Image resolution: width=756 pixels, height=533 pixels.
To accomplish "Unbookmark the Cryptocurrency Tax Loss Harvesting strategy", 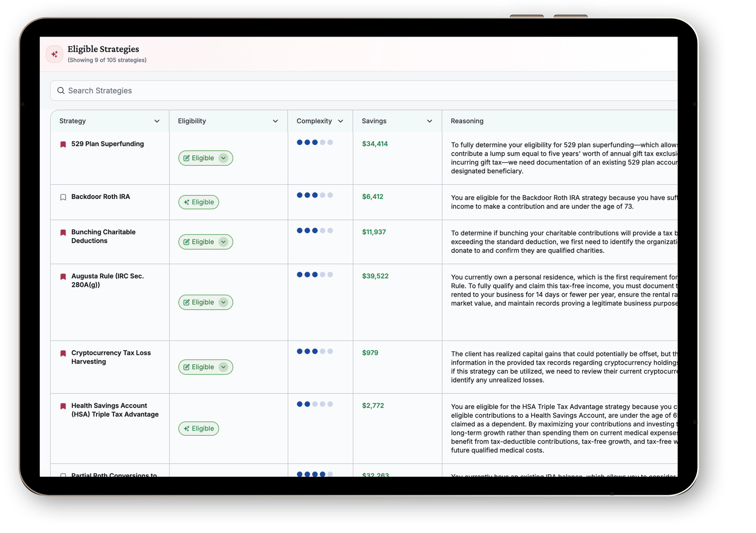I will pyautogui.click(x=63, y=353).
